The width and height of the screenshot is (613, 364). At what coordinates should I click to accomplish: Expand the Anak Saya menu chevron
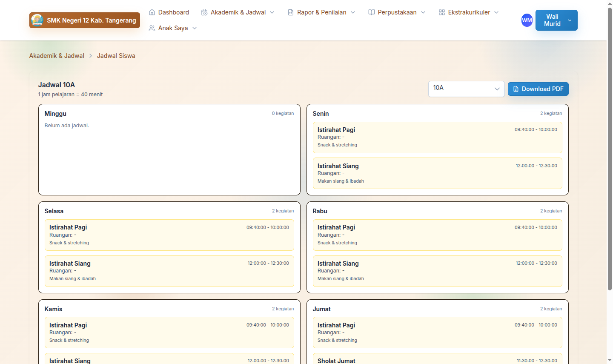click(195, 28)
